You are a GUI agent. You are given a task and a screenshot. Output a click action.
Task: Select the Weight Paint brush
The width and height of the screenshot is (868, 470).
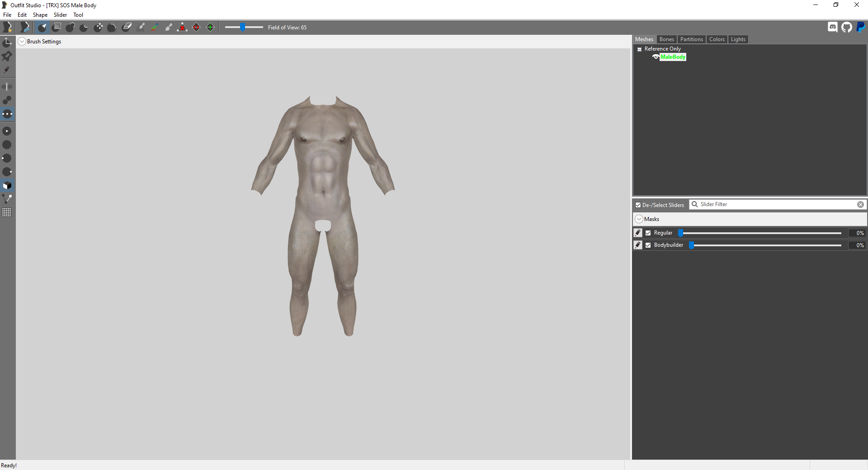point(141,28)
